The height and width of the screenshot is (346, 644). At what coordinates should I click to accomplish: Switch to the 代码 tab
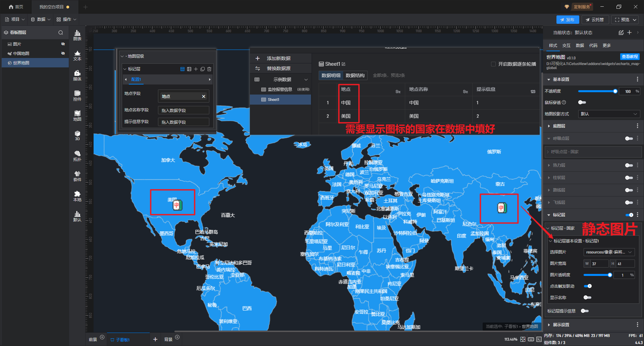click(x=593, y=46)
